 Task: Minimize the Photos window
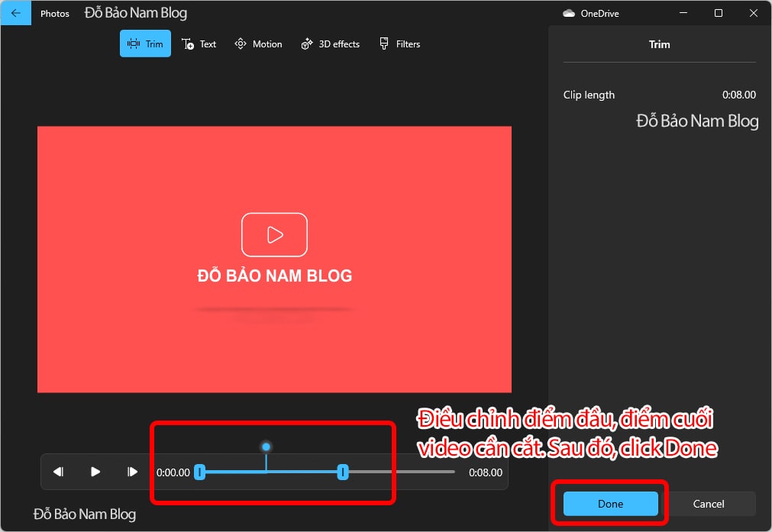(x=683, y=13)
